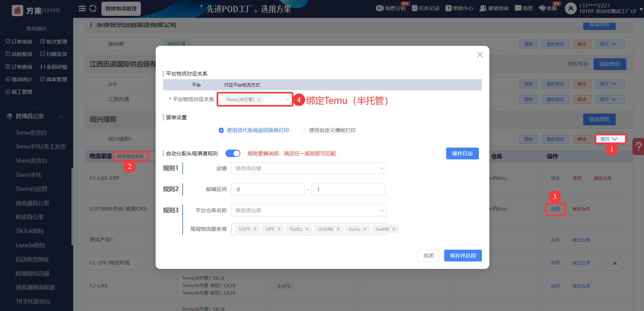Viewport: 644px width, 311px height.
Task: Toggle the 自动分配头程渠道规则 switch
Action: [233, 153]
